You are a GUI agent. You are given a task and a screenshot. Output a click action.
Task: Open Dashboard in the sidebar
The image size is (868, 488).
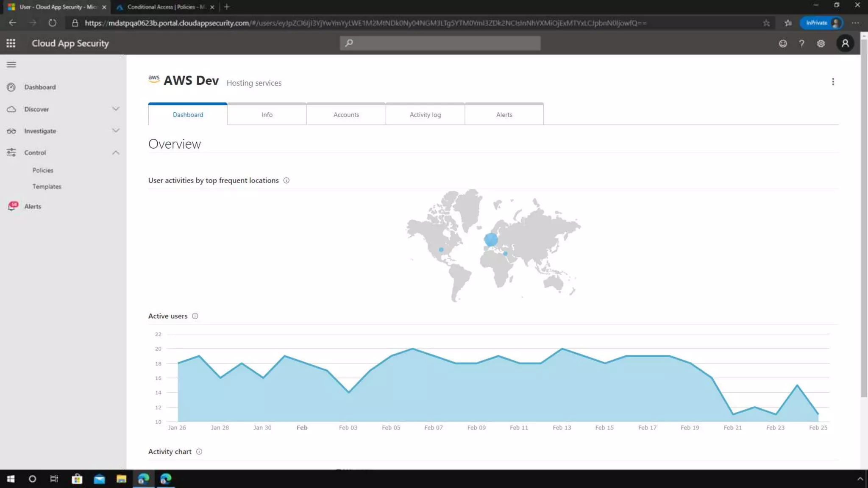[x=40, y=87]
